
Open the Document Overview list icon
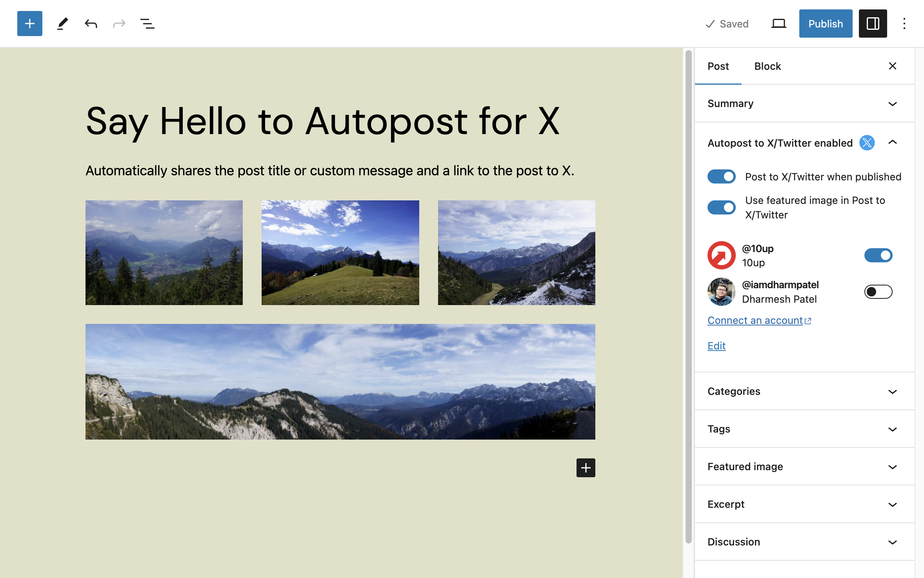click(x=147, y=24)
